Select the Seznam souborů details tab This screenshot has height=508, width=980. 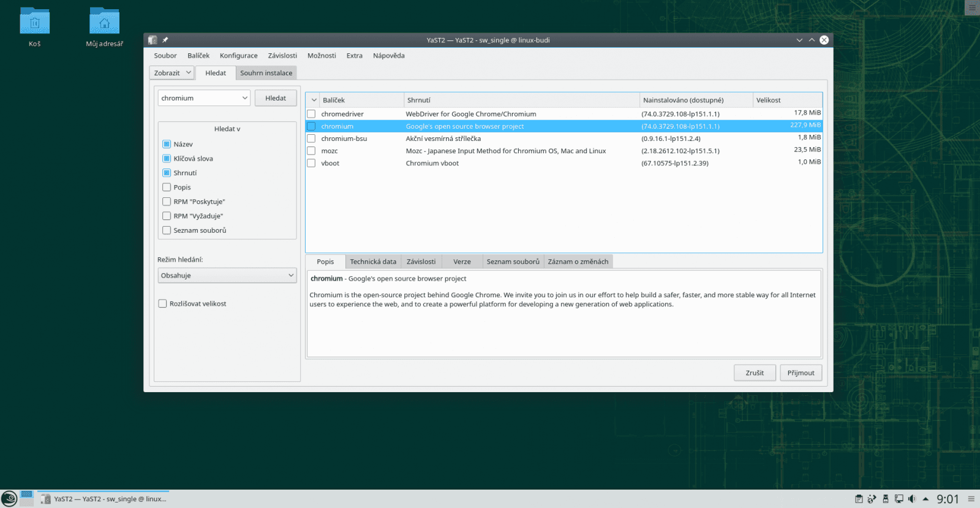tap(513, 262)
